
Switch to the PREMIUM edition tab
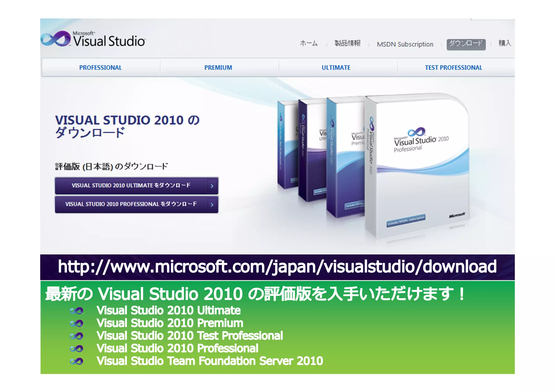pyautogui.click(x=218, y=68)
